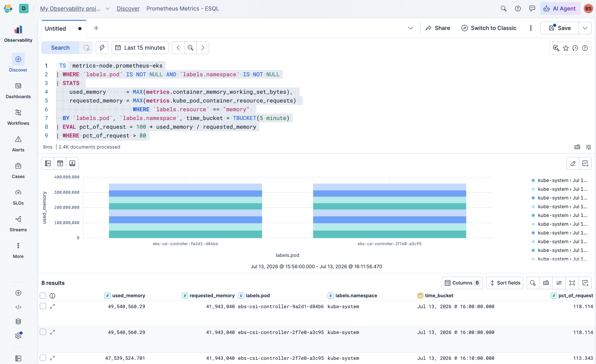Click the second kube-system legend light-teal dot
The width and height of the screenshot is (596, 364).
coord(533,189)
